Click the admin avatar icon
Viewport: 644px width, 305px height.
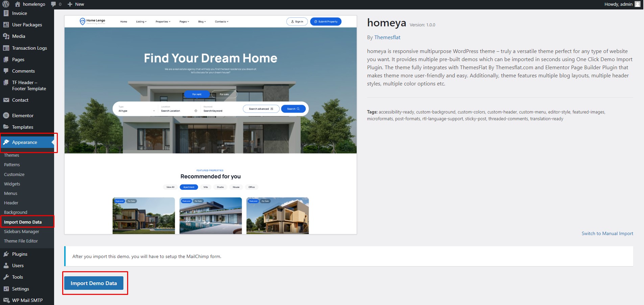click(638, 4)
